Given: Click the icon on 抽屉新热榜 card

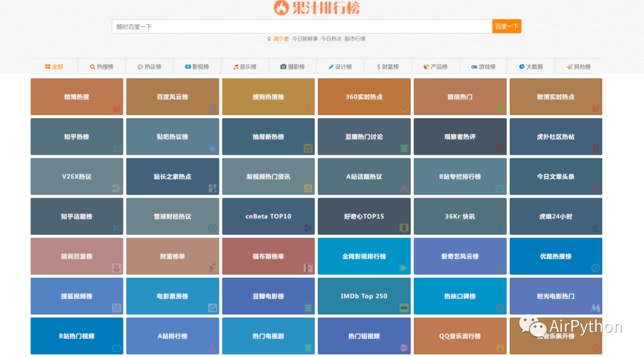Looking at the screenshot, I should coord(308,149).
